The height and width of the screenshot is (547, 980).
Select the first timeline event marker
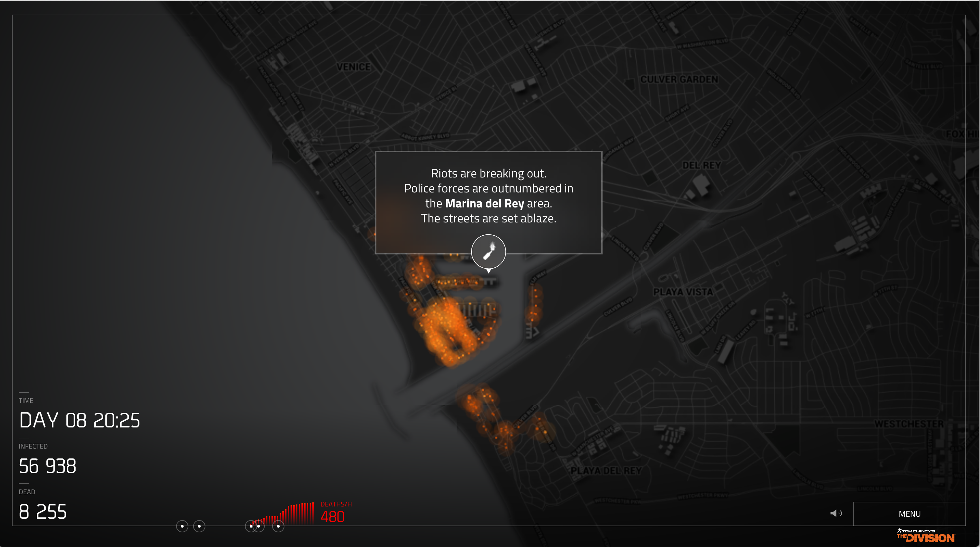tap(182, 527)
